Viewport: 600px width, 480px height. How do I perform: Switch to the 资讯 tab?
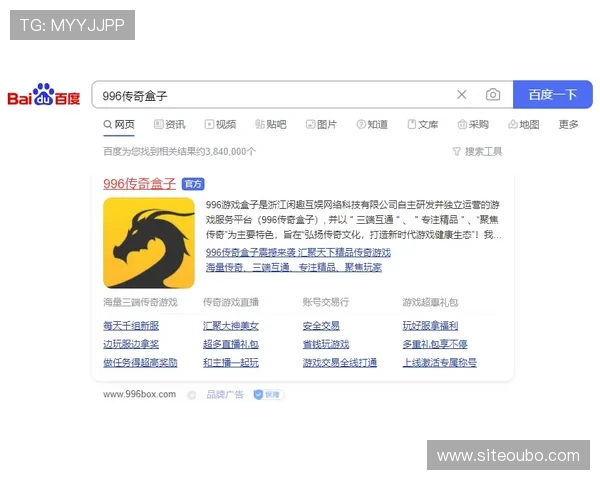(x=170, y=124)
